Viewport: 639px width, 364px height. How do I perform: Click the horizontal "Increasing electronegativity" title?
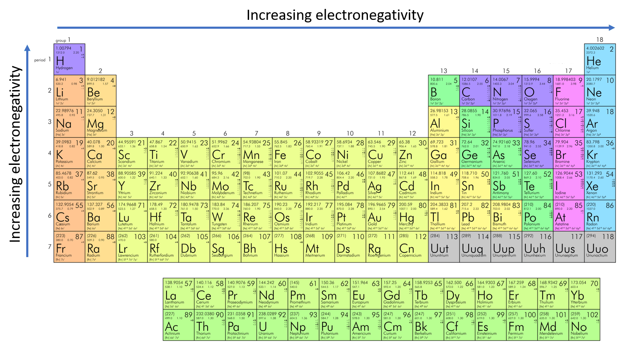(335, 15)
